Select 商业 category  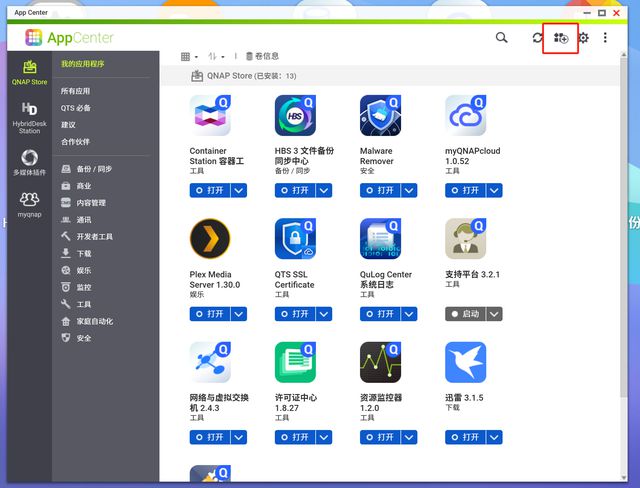[x=76, y=186]
